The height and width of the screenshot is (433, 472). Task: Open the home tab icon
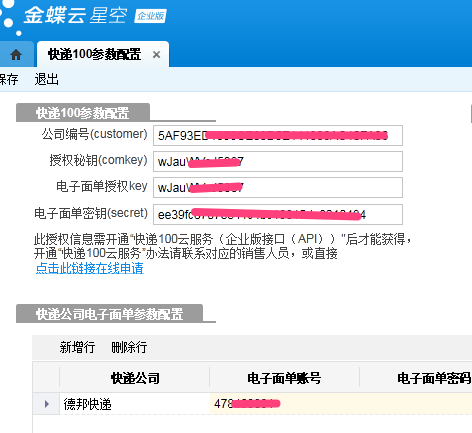(16, 54)
